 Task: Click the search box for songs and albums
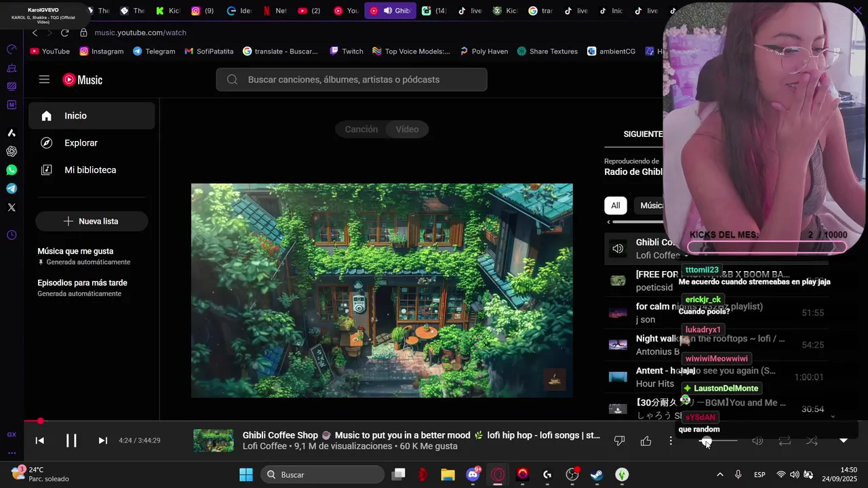[x=351, y=79]
